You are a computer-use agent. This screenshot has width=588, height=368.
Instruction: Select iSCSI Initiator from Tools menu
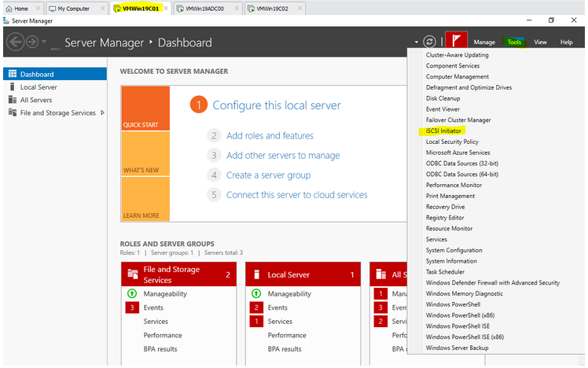443,131
